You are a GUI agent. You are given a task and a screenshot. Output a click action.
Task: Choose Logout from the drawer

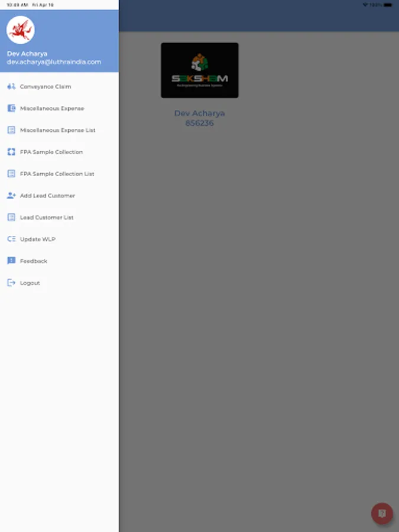pos(59,283)
